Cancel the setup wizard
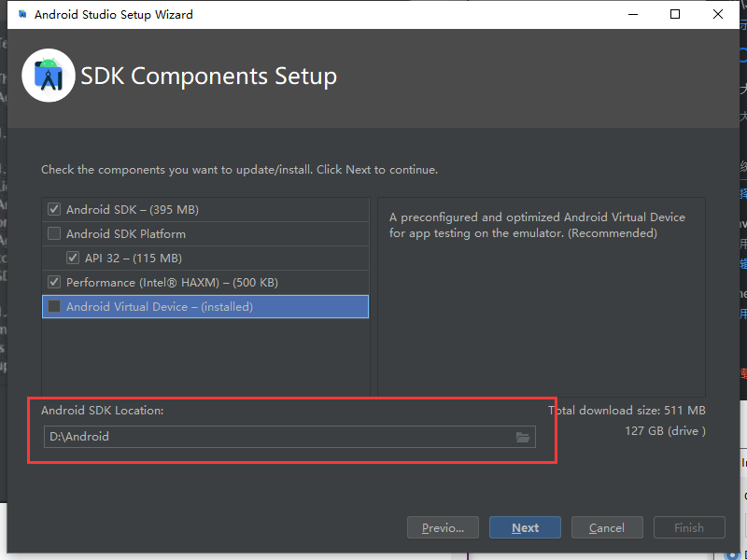 (x=607, y=527)
